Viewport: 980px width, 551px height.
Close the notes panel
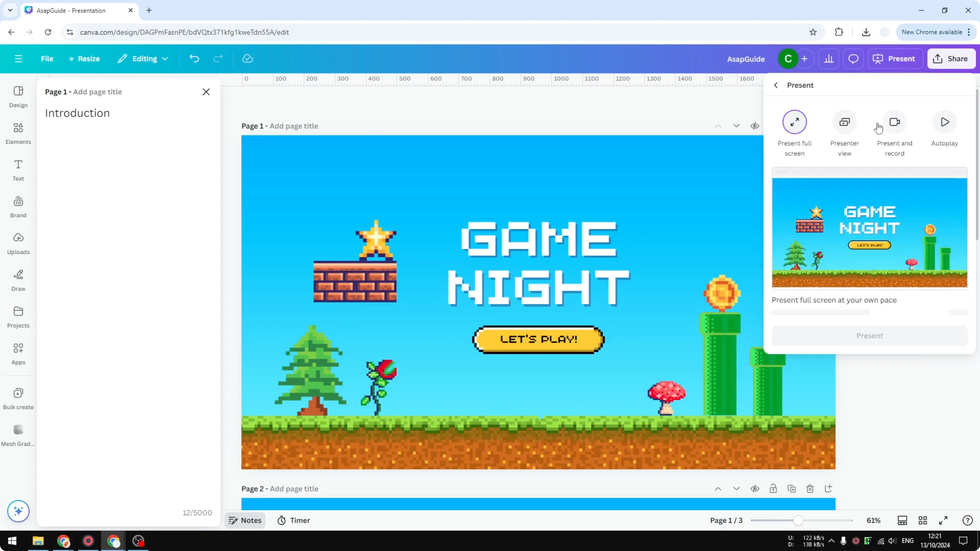206,92
